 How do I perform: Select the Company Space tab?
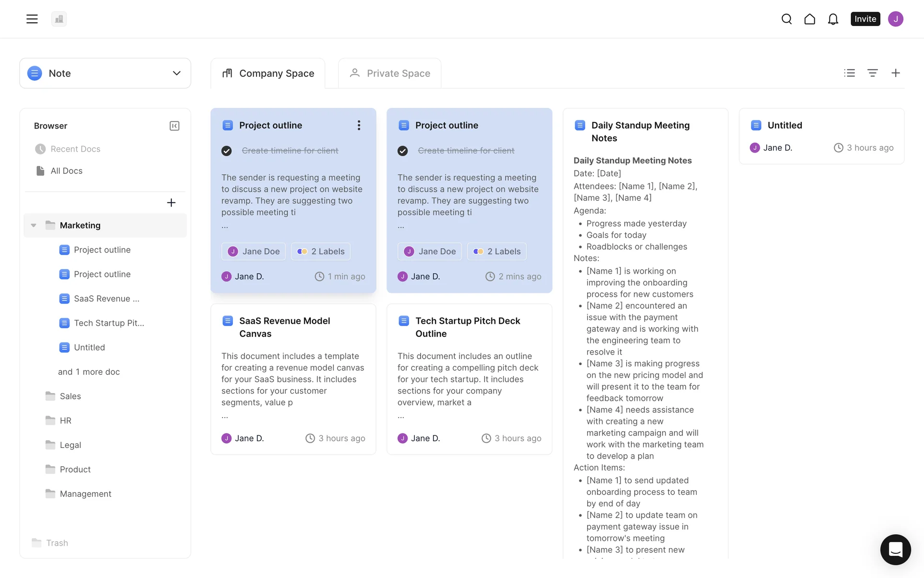point(268,73)
